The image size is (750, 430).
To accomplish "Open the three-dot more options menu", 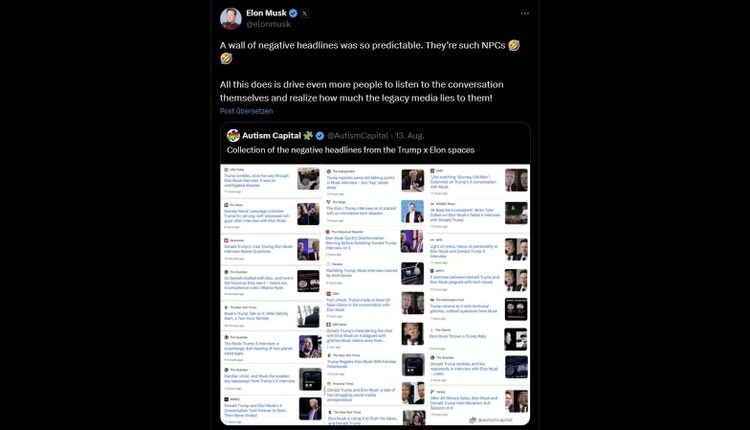I will [x=525, y=13].
